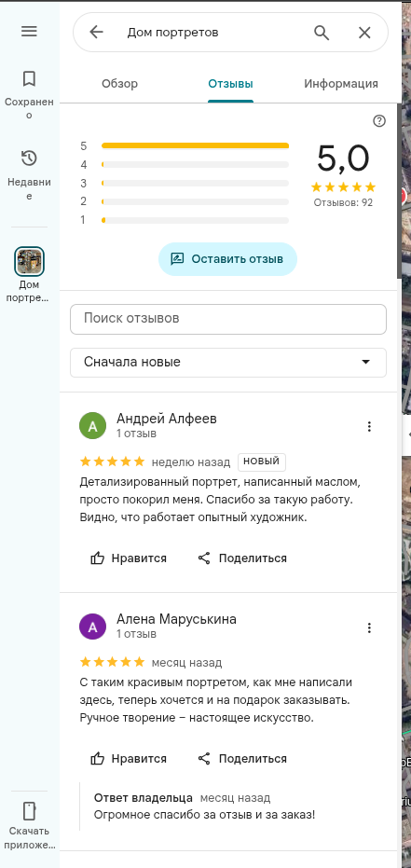Open Андрей Алфеев's profile avatar

click(x=93, y=426)
